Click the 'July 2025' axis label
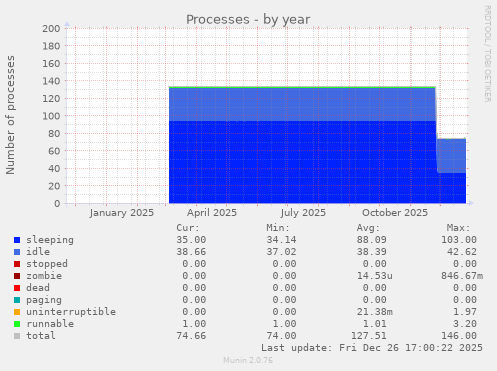Viewport: 497px width, 371px height. coord(303,213)
